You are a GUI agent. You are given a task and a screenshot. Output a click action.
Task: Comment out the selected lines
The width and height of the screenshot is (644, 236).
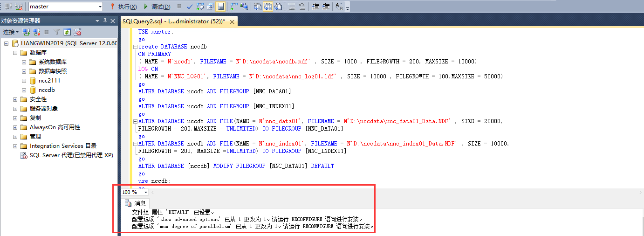(291, 7)
